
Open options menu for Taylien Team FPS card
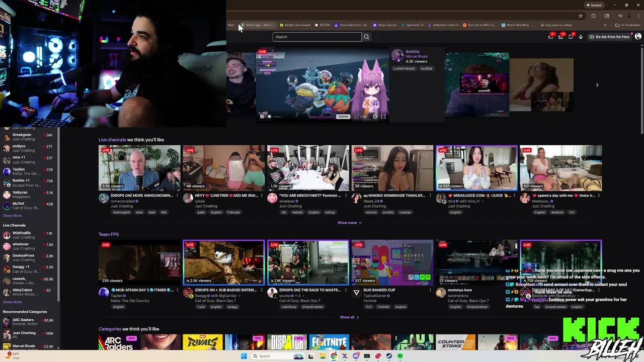point(177,290)
